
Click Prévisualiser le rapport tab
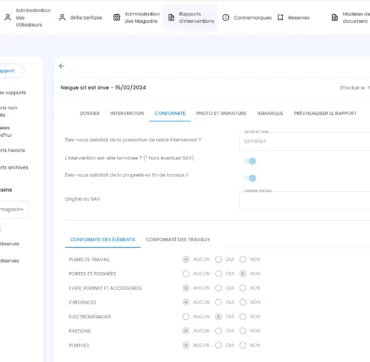[x=325, y=113]
